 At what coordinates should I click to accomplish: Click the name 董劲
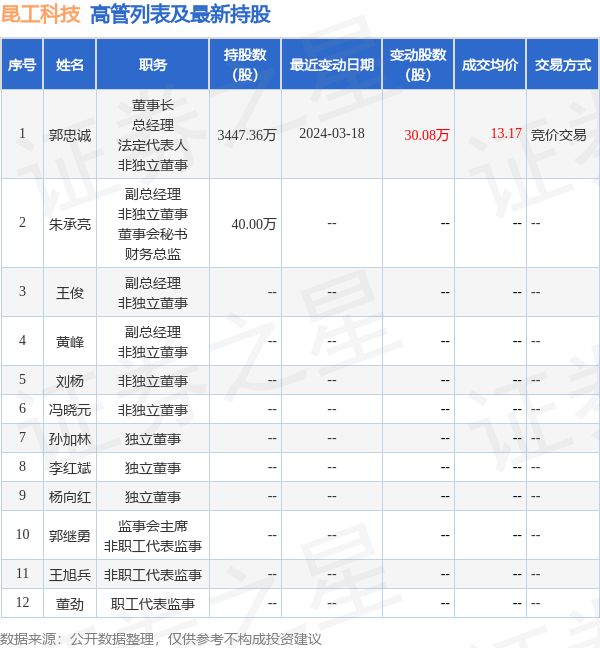70,604
